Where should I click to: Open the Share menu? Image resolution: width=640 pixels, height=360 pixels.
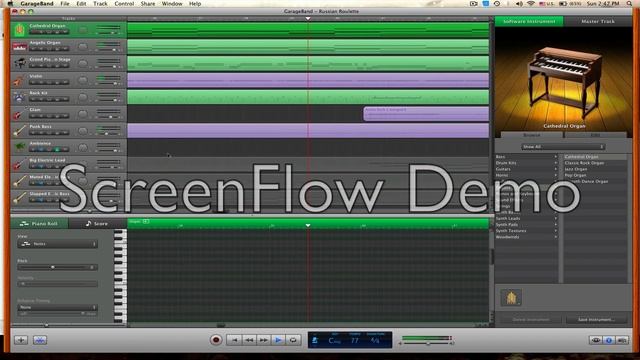(148, 4)
